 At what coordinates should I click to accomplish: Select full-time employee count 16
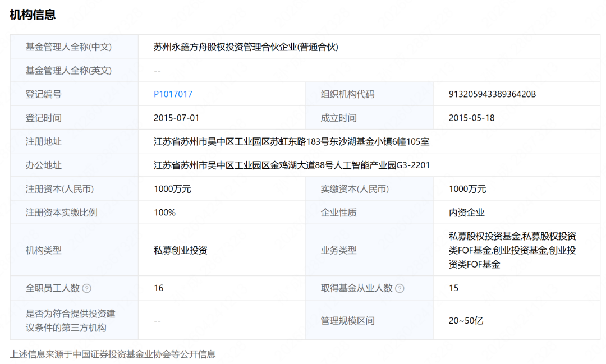pos(159,288)
